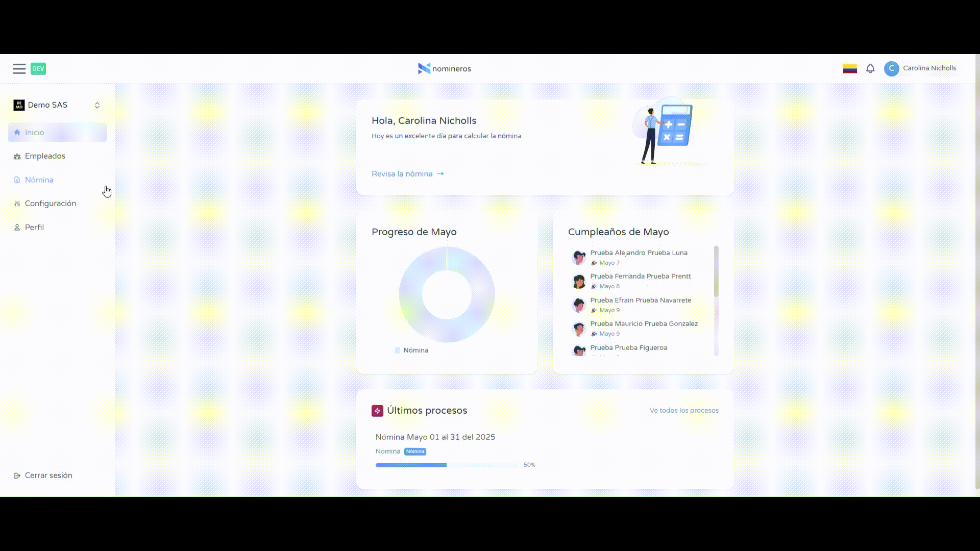Image resolution: width=980 pixels, height=551 pixels.
Task: Click the red Últimos procesos icon
Action: 377,411
